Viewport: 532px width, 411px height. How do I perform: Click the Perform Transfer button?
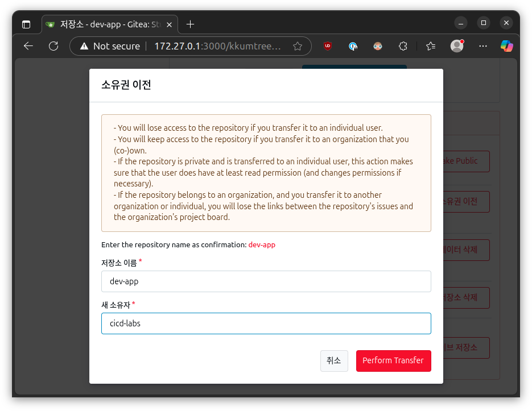pos(393,360)
